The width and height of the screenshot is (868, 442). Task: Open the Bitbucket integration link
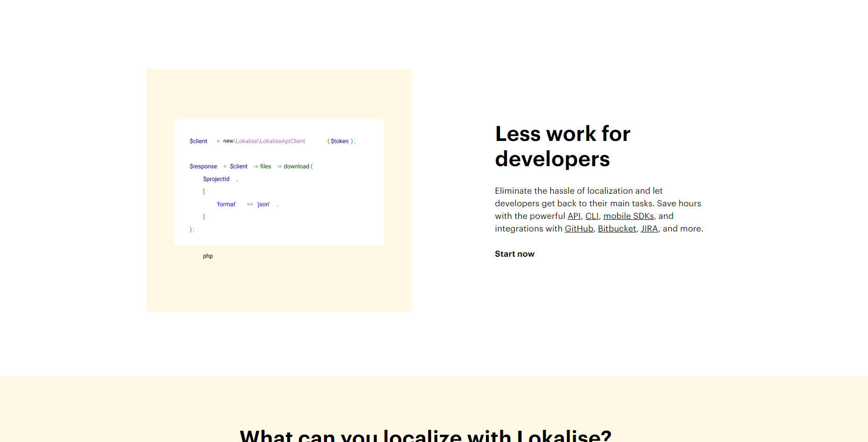coord(617,229)
